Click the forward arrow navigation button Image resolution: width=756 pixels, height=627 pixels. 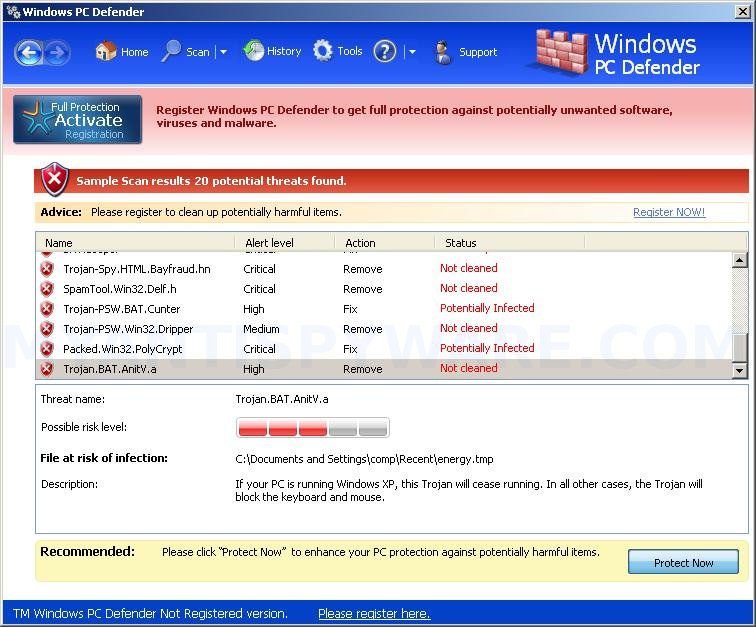click(57, 52)
